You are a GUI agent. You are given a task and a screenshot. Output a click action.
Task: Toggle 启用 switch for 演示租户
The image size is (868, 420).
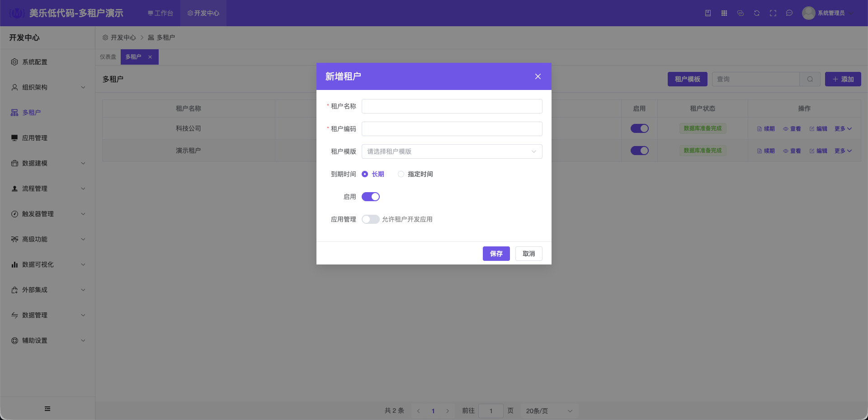[639, 151]
